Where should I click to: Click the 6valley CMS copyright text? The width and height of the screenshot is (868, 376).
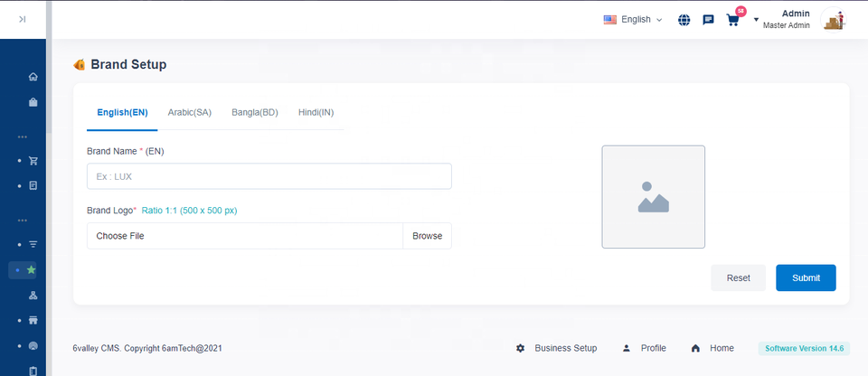[x=147, y=348]
